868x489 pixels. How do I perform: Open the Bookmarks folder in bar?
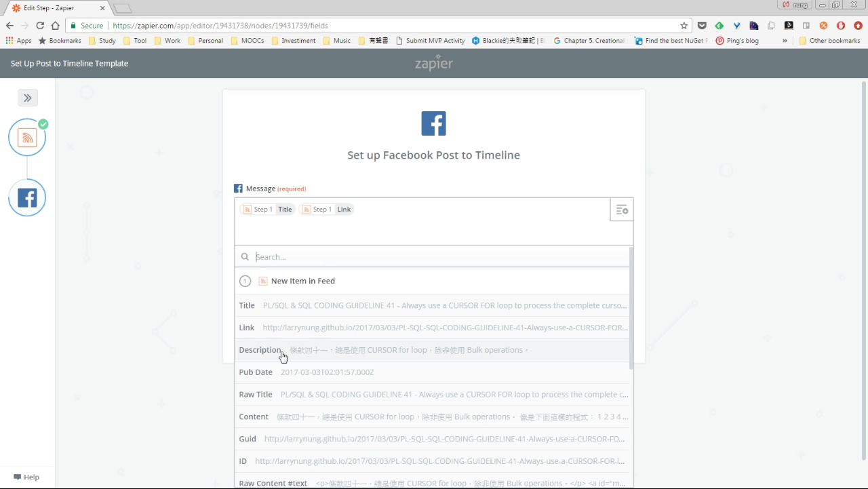tap(60, 41)
